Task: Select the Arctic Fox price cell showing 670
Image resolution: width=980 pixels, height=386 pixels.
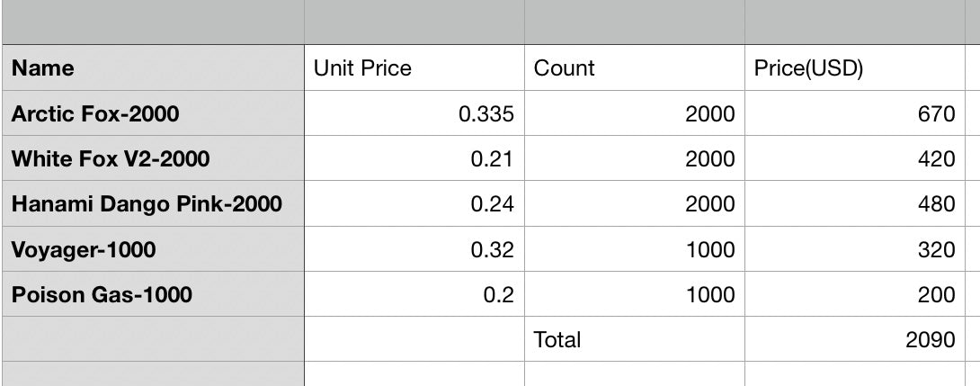Action: [854, 114]
